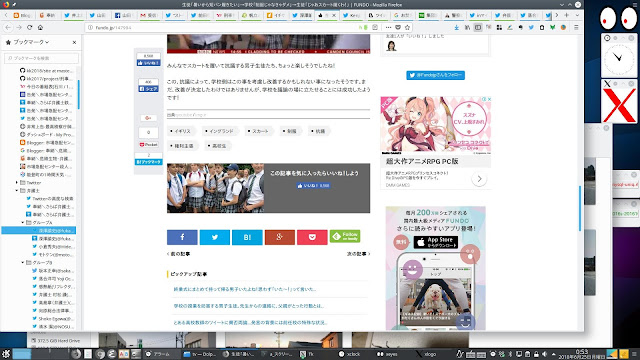This screenshot has width=640, height=360.
Task: Click the taskbar clock showing 0:53
Action: [x=582, y=354]
